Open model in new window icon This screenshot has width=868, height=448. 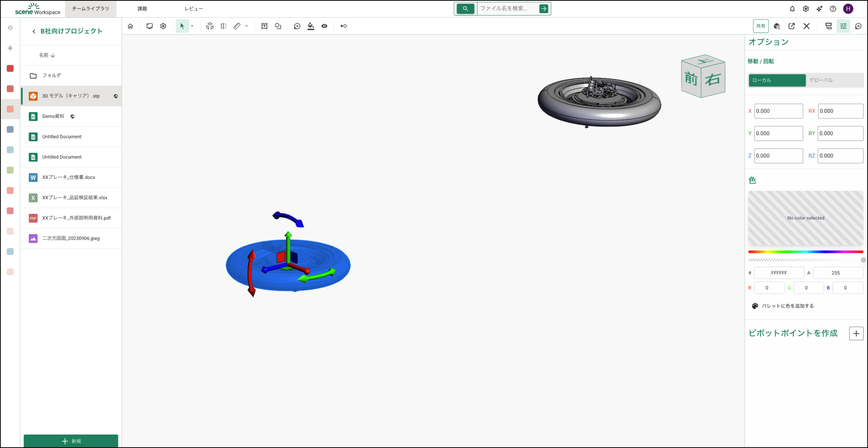pyautogui.click(x=791, y=26)
